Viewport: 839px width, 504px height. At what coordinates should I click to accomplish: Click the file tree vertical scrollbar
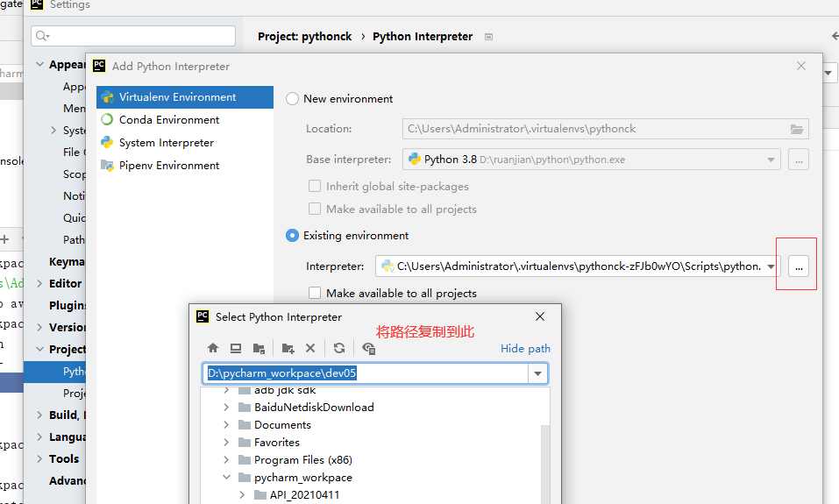pyautogui.click(x=545, y=465)
